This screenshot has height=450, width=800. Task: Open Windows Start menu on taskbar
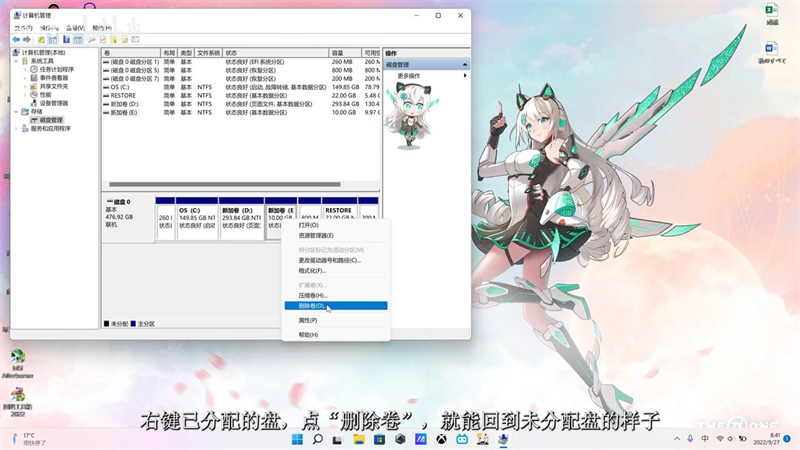[x=297, y=439]
